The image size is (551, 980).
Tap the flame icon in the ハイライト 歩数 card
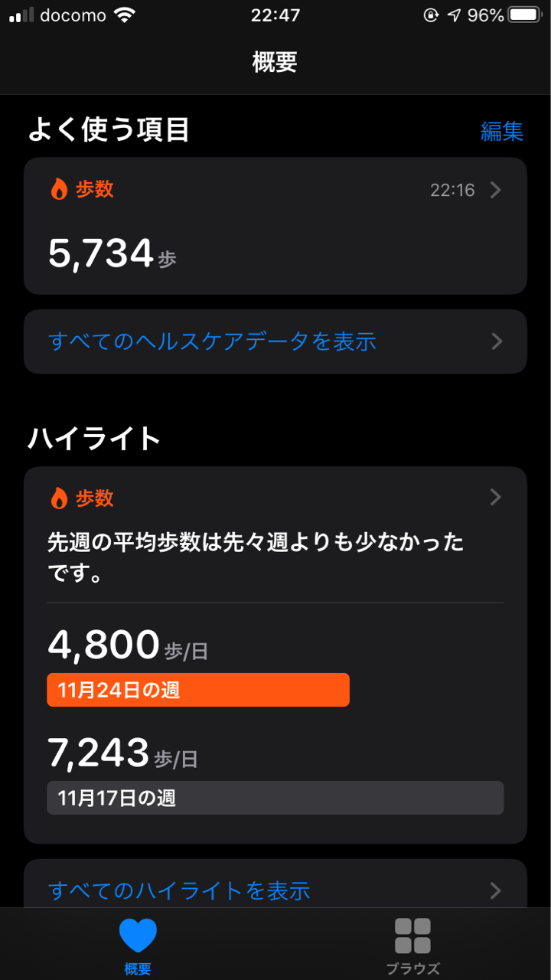pos(59,498)
